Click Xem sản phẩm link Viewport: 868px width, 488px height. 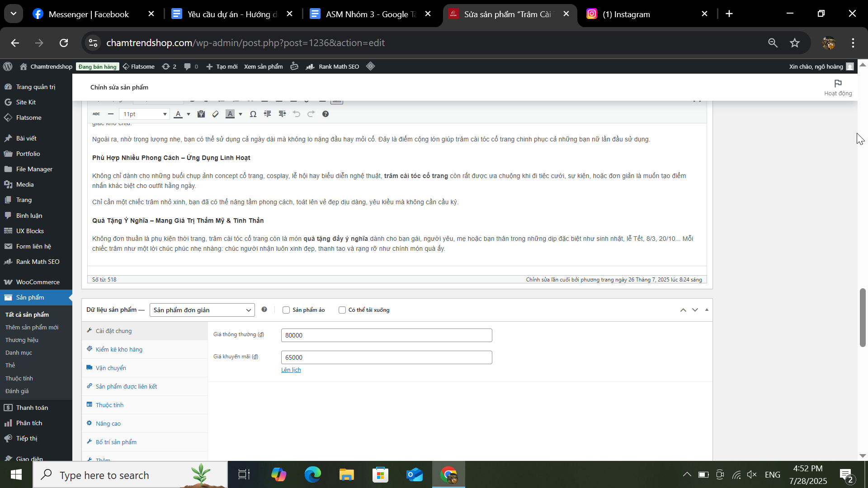coord(264,66)
